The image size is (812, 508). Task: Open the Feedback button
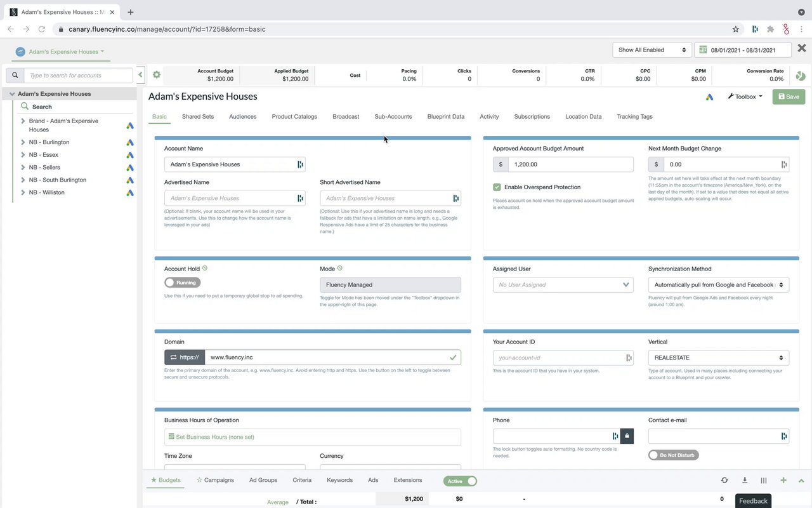[753, 501]
